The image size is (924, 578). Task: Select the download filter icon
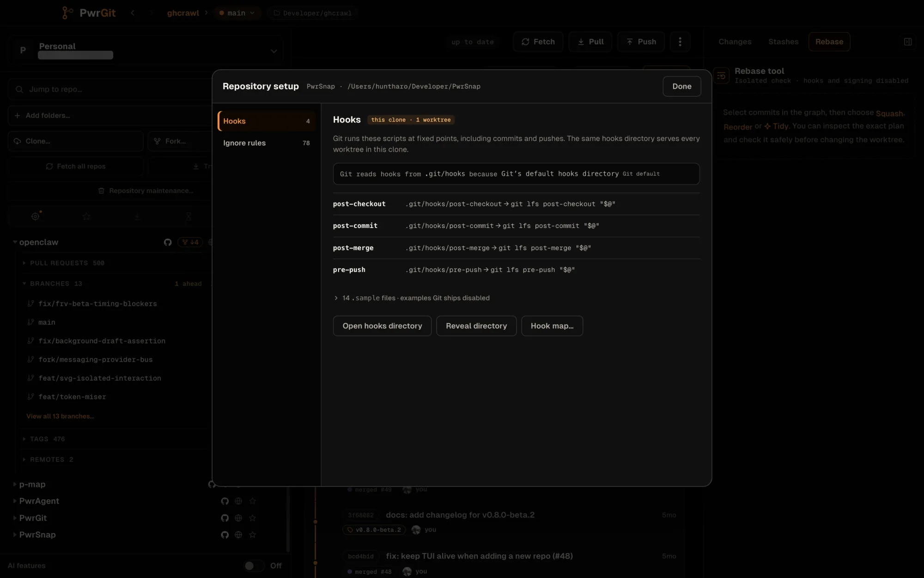(137, 216)
